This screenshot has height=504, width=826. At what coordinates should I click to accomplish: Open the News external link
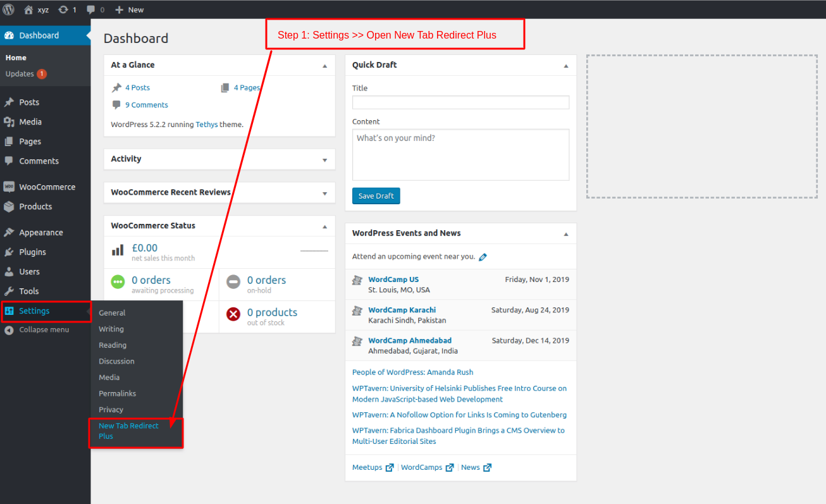coord(476,467)
